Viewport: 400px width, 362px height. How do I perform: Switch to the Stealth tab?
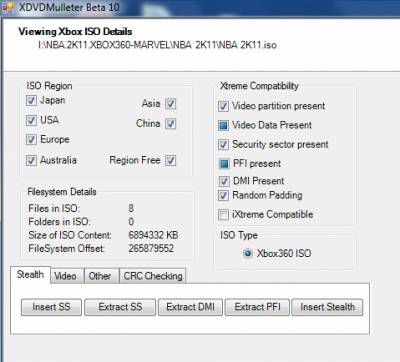pos(30,275)
